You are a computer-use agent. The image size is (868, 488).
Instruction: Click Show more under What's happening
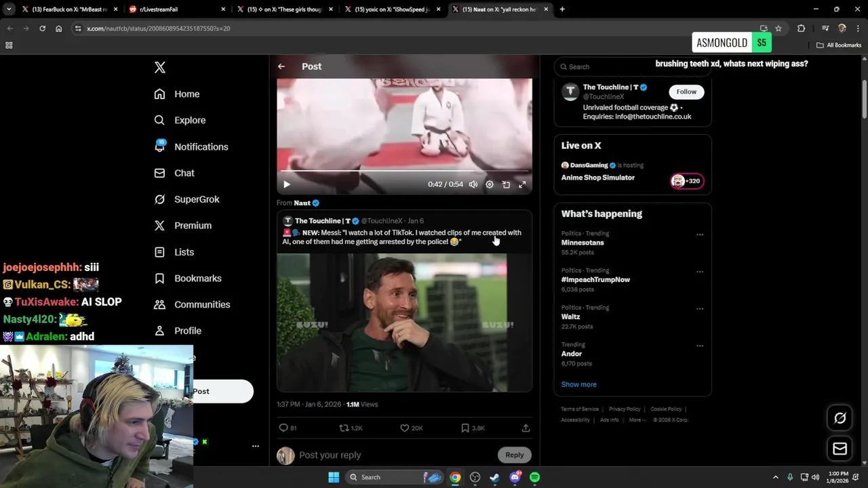click(x=578, y=384)
